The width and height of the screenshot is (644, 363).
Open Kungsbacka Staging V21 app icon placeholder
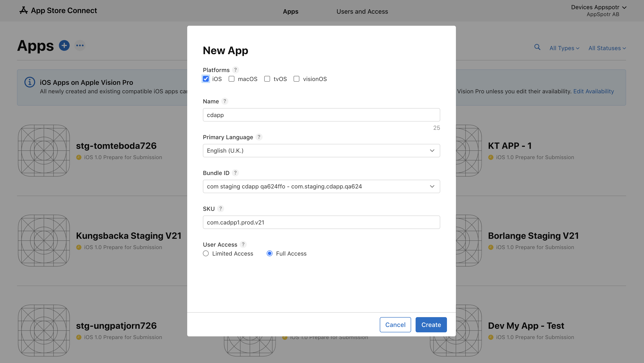coord(44,241)
